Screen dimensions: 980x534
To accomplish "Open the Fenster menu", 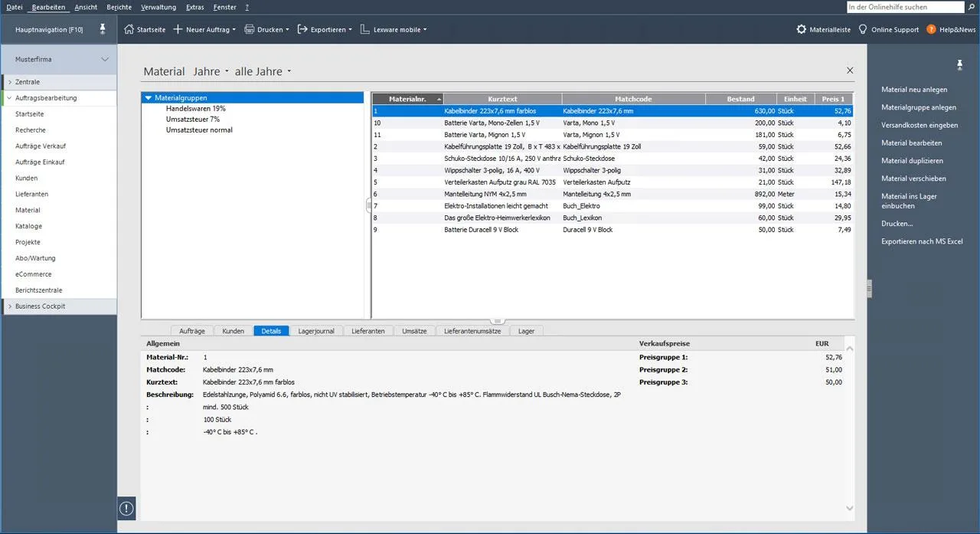I will (x=225, y=7).
